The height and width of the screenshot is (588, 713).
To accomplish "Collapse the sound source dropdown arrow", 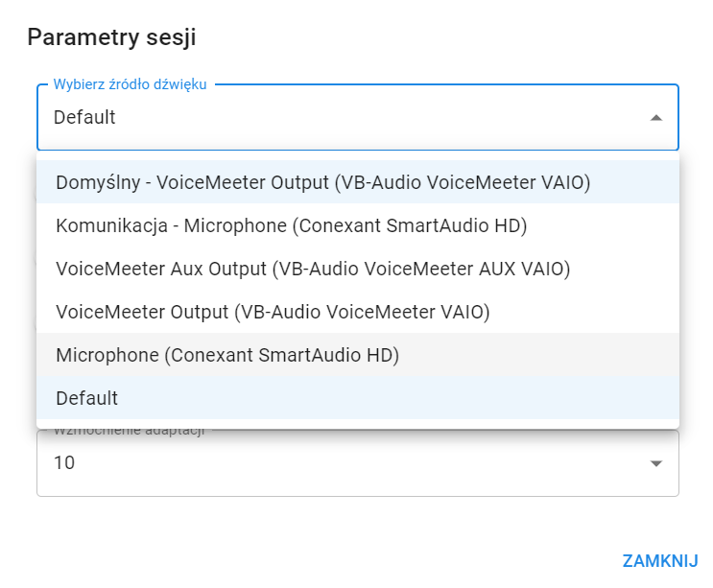I will 655,118.
